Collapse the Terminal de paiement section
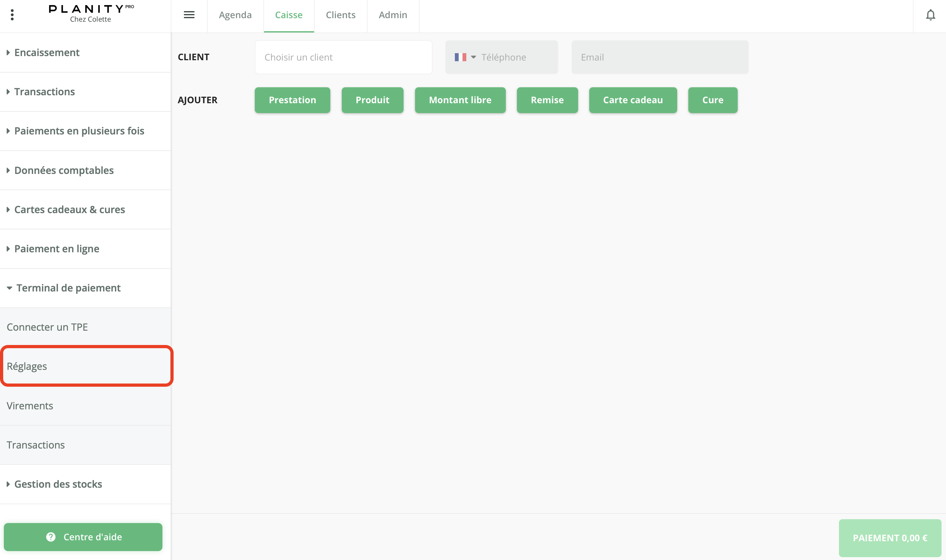The width and height of the screenshot is (946, 560). (68, 288)
